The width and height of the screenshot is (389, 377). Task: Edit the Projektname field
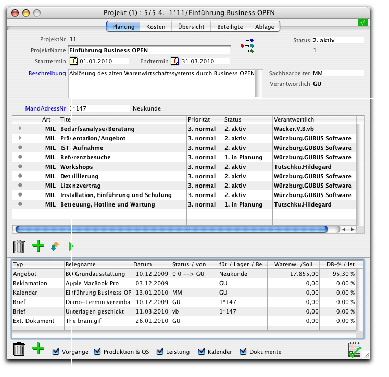click(x=149, y=50)
